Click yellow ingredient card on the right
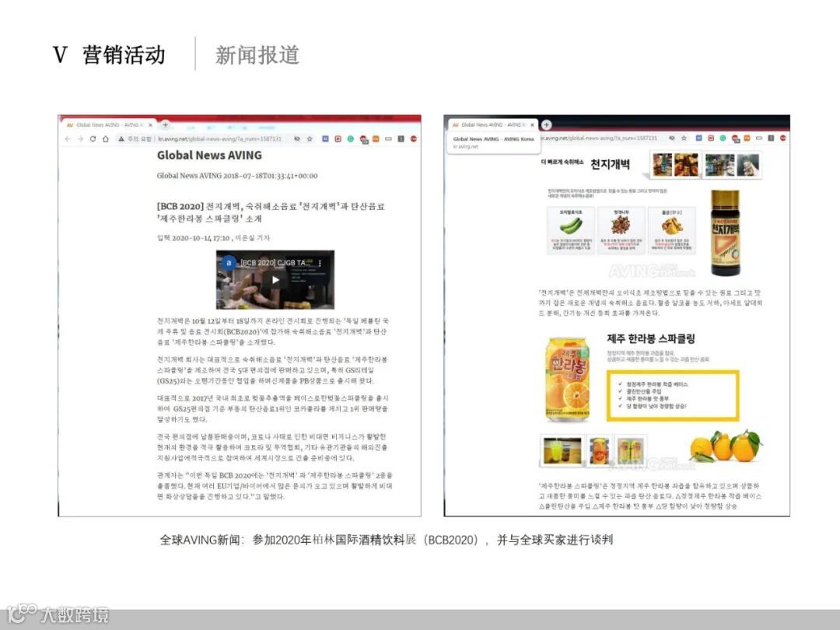 coord(672,230)
